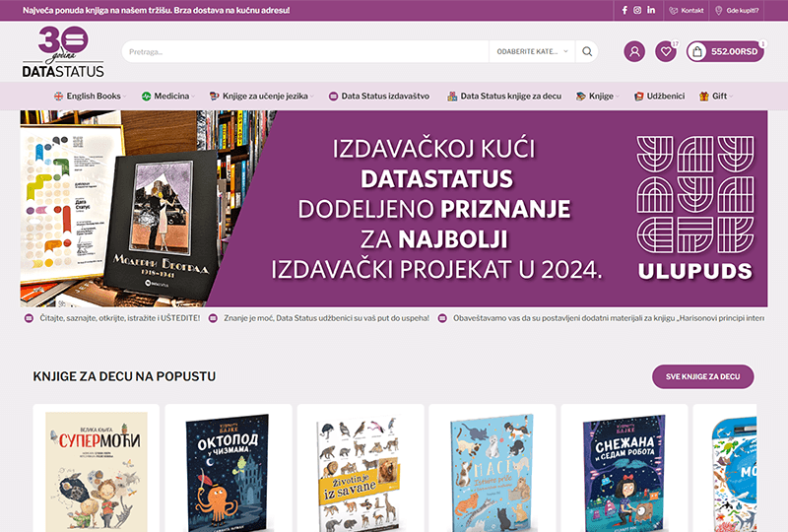The height and width of the screenshot is (532, 788).
Task: Expand the Knjige menu chevron
Action: pos(618,96)
